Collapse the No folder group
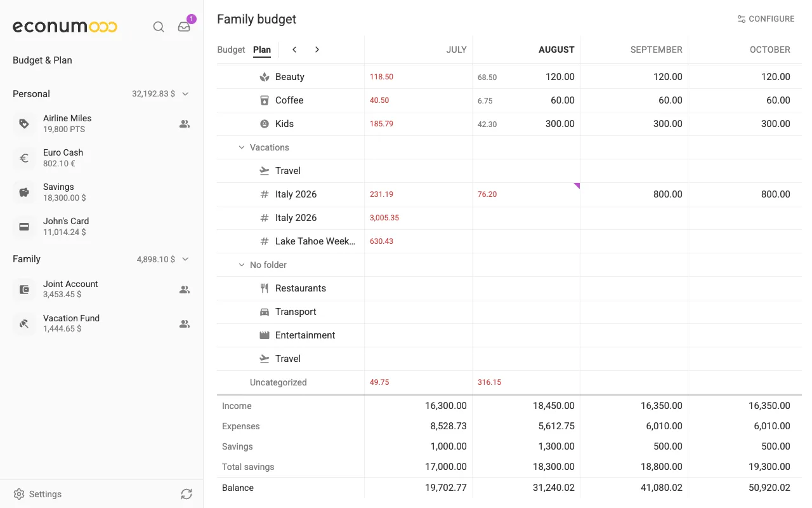 click(x=241, y=265)
